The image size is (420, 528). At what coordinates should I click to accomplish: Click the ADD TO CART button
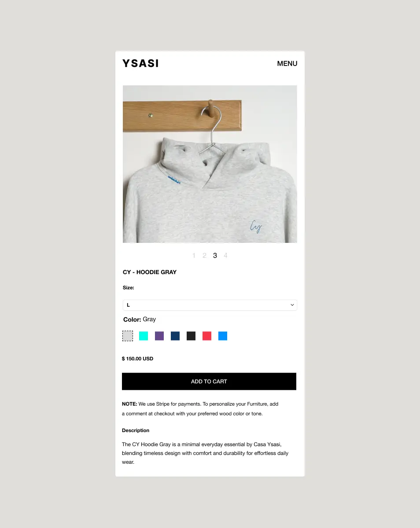click(209, 381)
